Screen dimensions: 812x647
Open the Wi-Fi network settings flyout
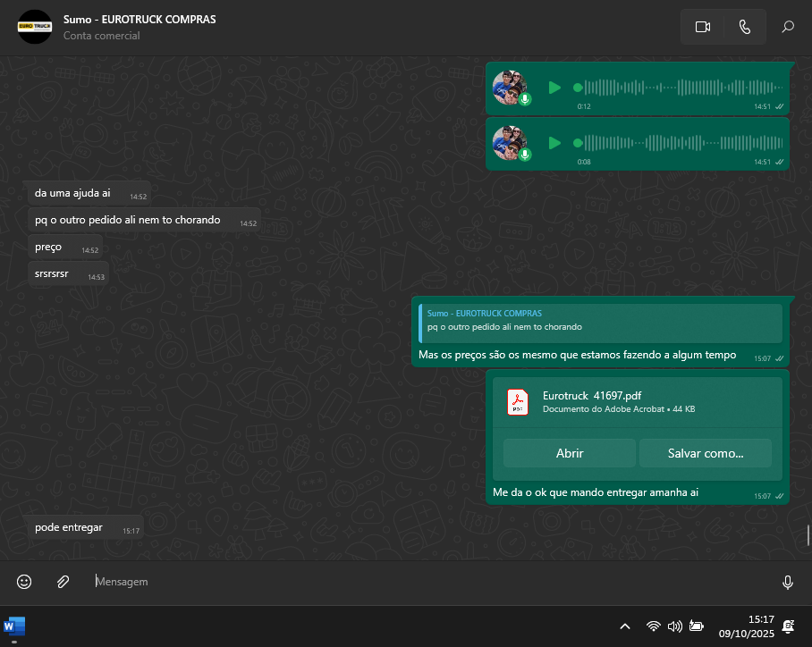pyautogui.click(x=654, y=626)
